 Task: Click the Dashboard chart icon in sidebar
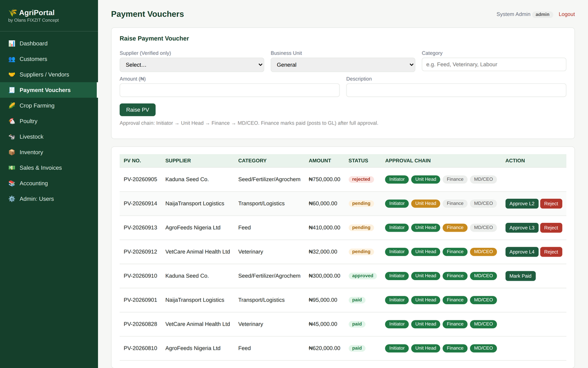[12, 44]
